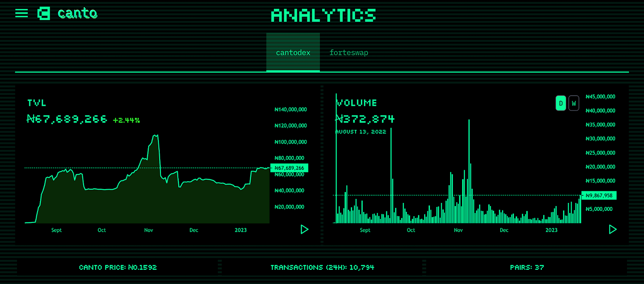Viewport: 644px width, 284px height.
Task: Click the +2.44% change indicator
Action: (126, 120)
